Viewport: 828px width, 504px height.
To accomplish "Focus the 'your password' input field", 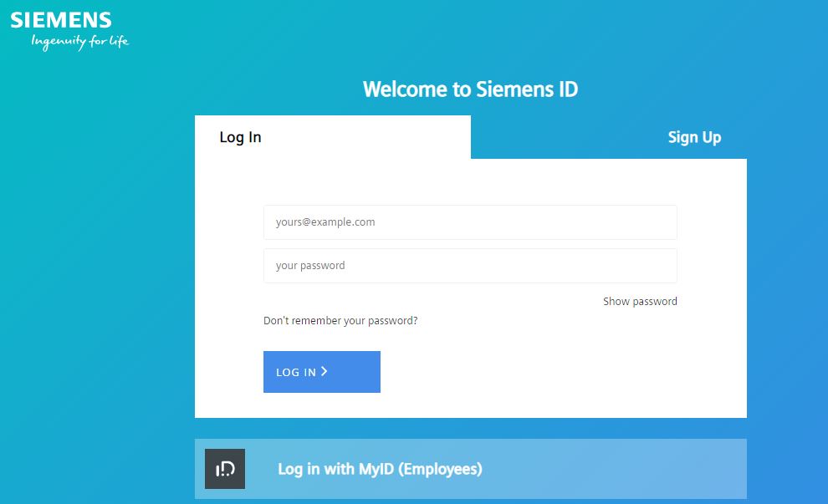I will [470, 266].
